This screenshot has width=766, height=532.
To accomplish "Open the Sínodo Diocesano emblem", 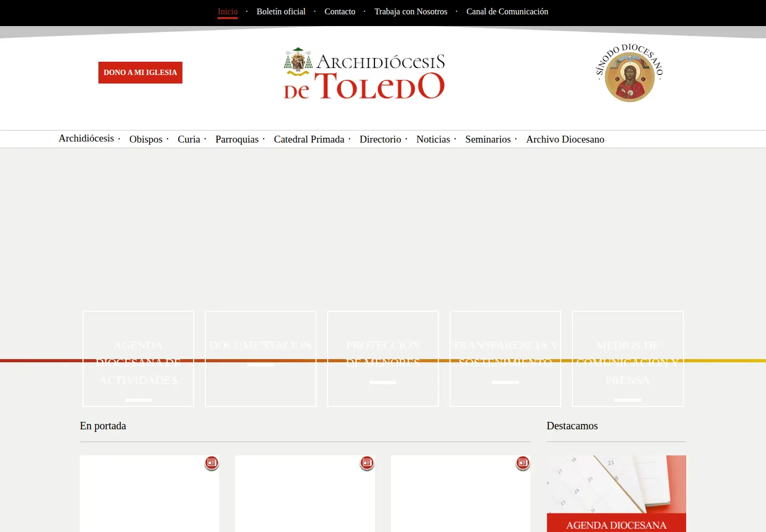I will 630,73.
